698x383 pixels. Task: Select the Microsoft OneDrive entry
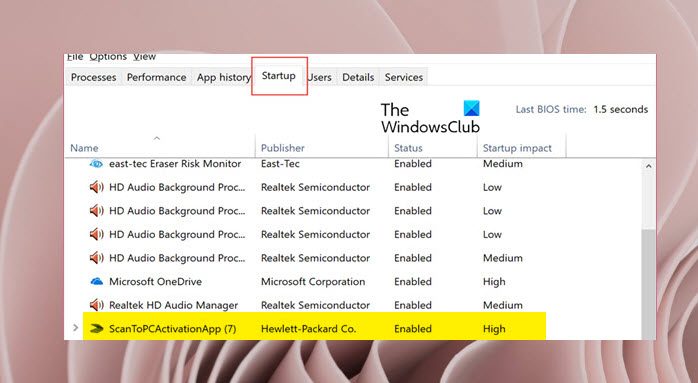(x=155, y=281)
